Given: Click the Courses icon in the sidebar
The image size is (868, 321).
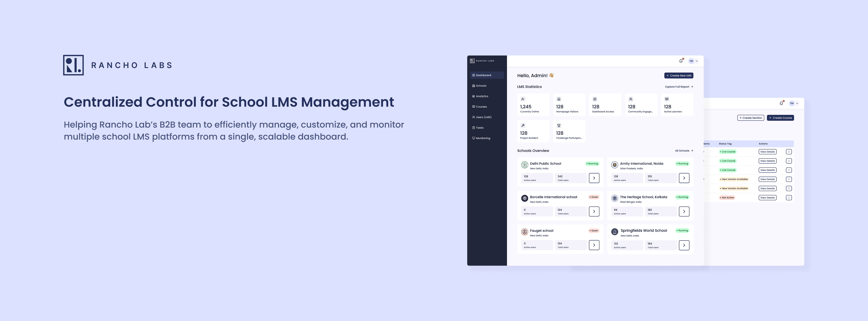Looking at the screenshot, I should click(473, 107).
